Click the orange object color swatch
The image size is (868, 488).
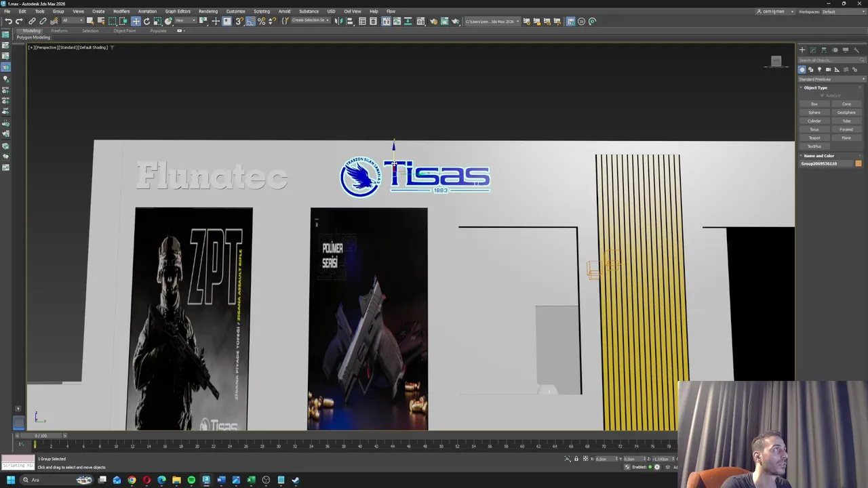coord(859,163)
